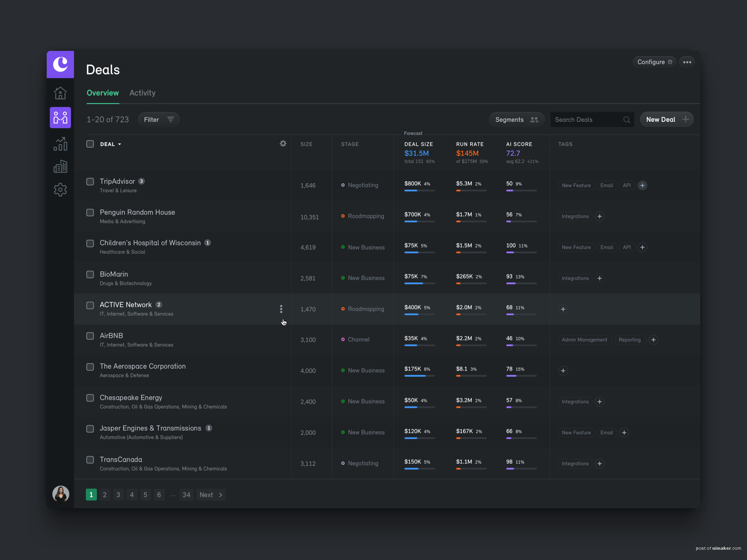Open the companies buildings icon
Screen dimensions: 747x560
(60, 167)
